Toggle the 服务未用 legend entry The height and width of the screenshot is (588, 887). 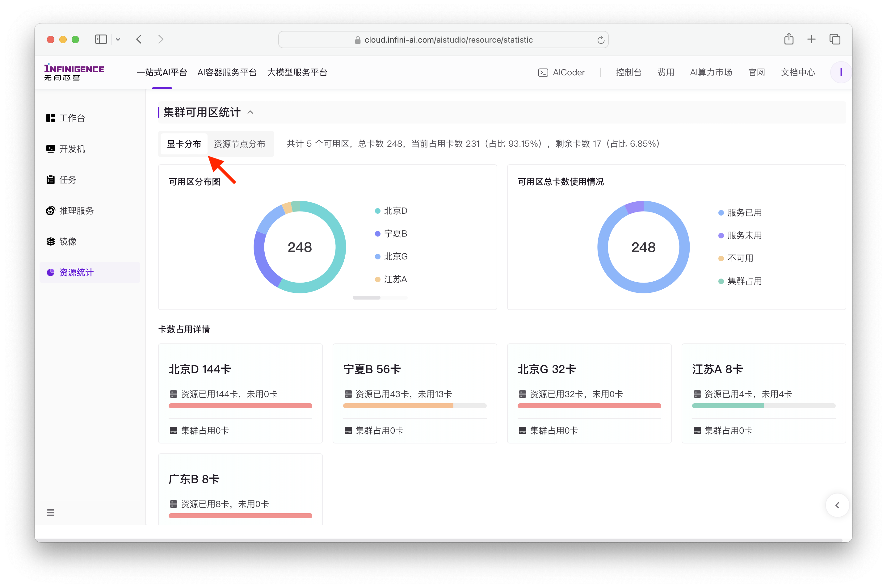[740, 236]
